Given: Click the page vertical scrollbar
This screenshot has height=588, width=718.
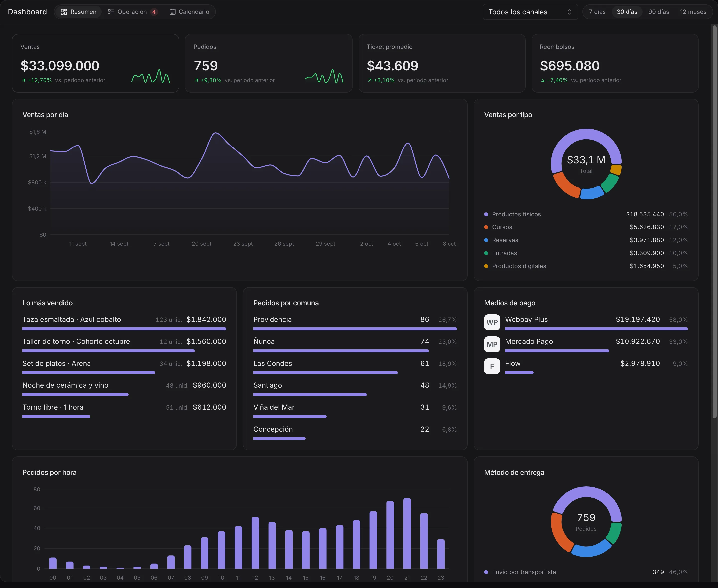Looking at the screenshot, I should coord(714,222).
